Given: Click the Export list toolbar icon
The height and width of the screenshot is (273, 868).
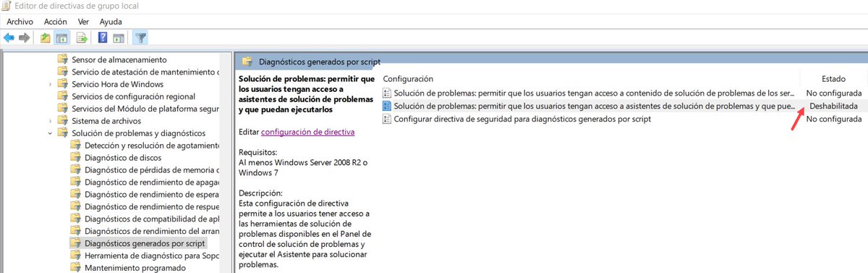Looking at the screenshot, I should click(x=82, y=38).
